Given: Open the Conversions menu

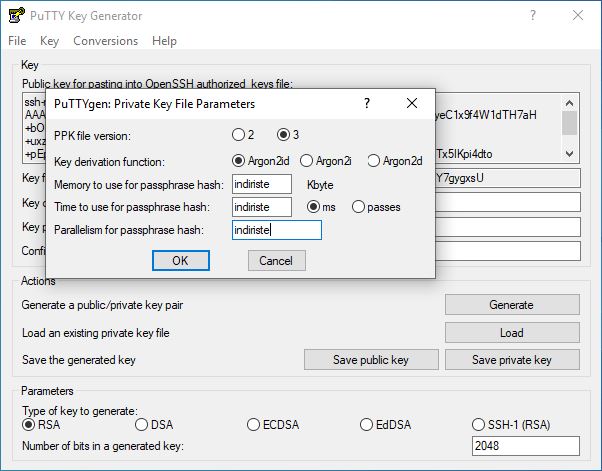Looking at the screenshot, I should tap(106, 41).
